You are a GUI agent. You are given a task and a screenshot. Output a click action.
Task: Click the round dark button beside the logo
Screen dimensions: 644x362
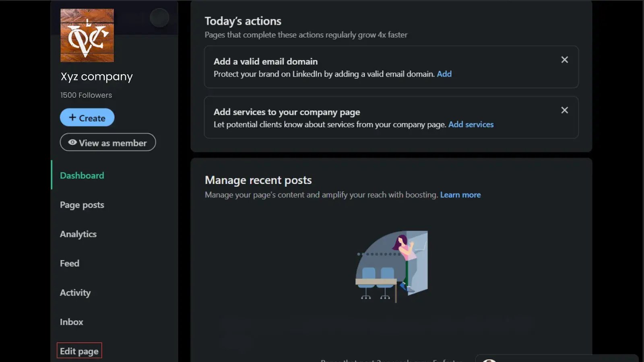[159, 18]
